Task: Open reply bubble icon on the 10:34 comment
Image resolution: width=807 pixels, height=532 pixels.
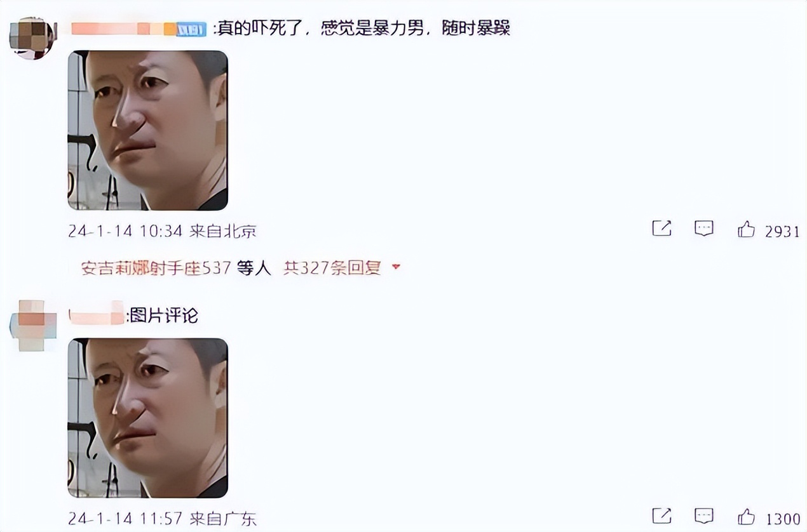Action: 703,229
